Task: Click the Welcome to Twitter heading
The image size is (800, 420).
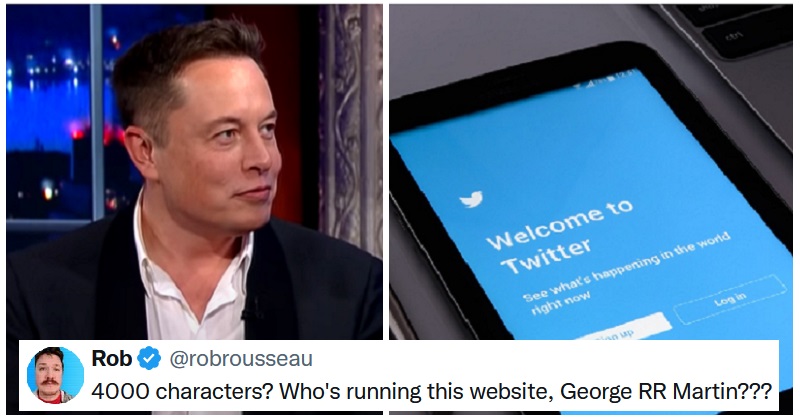Action: click(x=560, y=236)
